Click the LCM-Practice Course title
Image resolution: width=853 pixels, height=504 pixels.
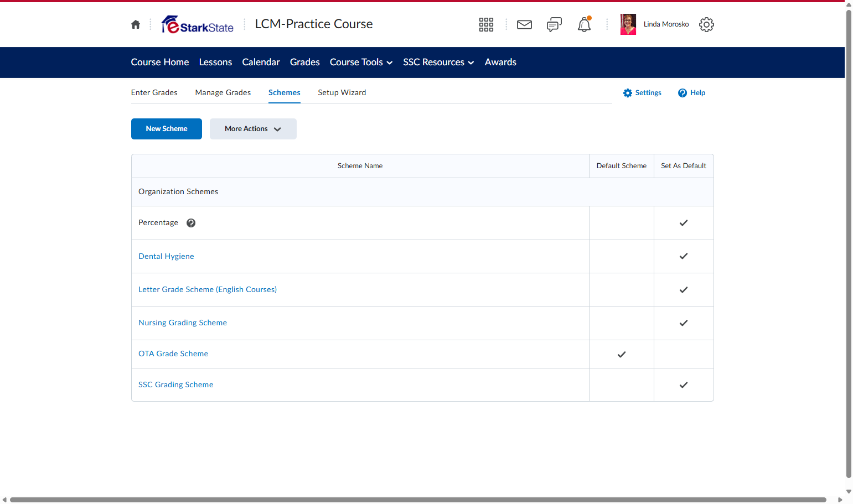point(314,24)
